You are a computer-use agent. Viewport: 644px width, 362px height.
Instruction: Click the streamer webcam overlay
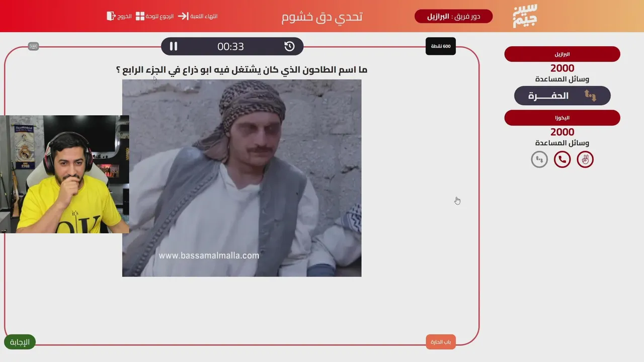(x=64, y=174)
